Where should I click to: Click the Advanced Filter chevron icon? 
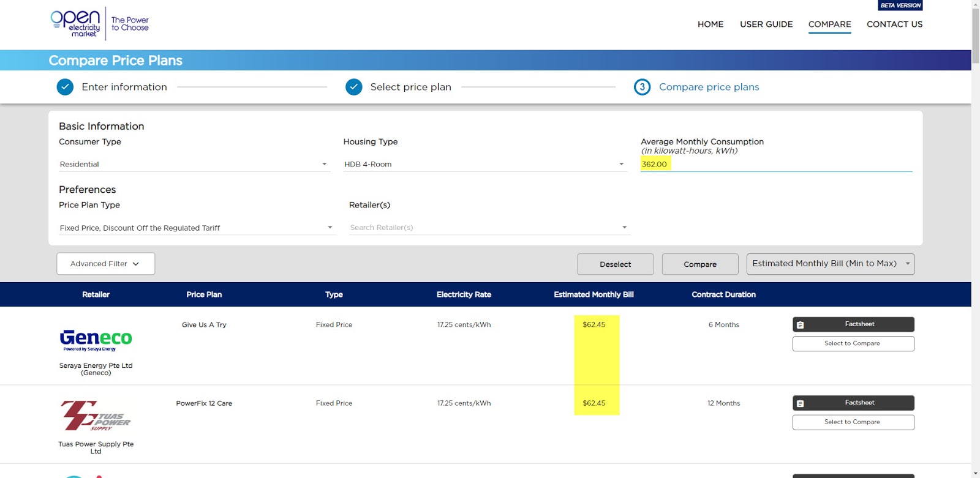point(136,264)
